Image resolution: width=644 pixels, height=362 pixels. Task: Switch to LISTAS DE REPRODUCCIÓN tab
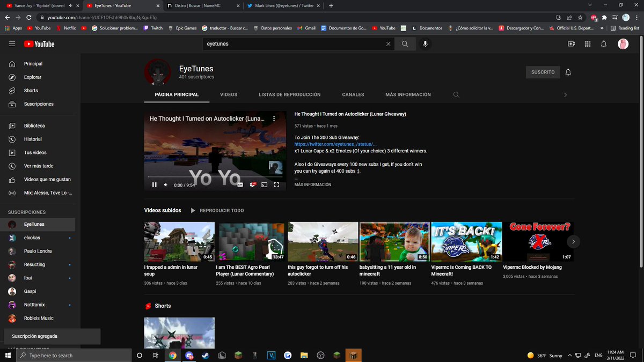290,94
